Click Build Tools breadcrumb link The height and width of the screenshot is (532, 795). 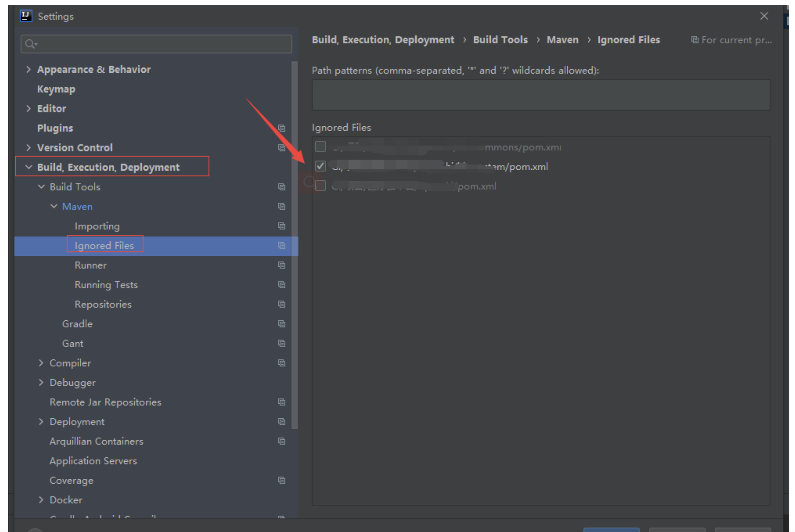coord(500,40)
